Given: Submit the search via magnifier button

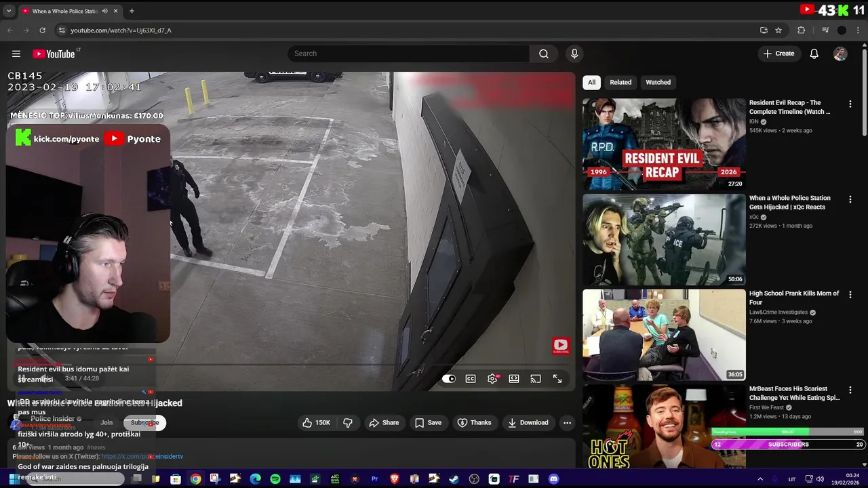Looking at the screenshot, I should click(543, 54).
